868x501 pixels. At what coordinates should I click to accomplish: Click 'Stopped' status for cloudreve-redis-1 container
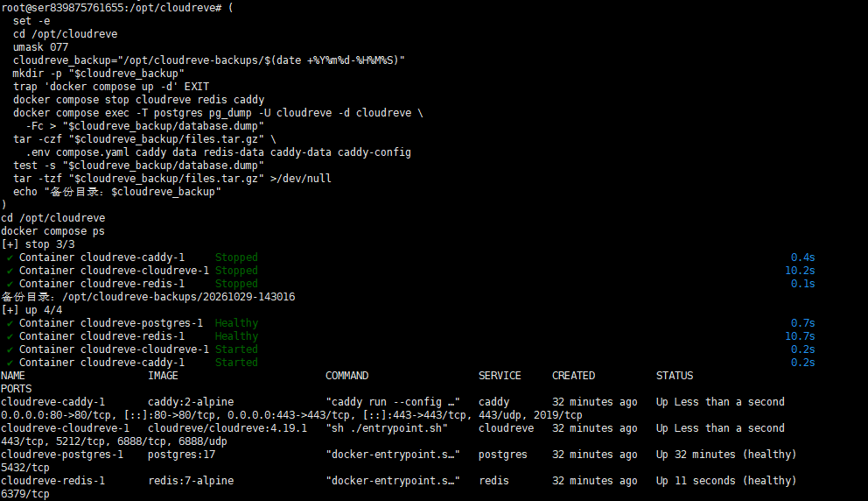[236, 284]
